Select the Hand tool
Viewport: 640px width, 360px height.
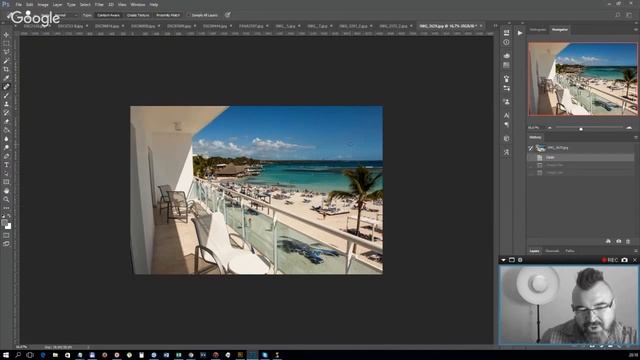click(x=6, y=191)
